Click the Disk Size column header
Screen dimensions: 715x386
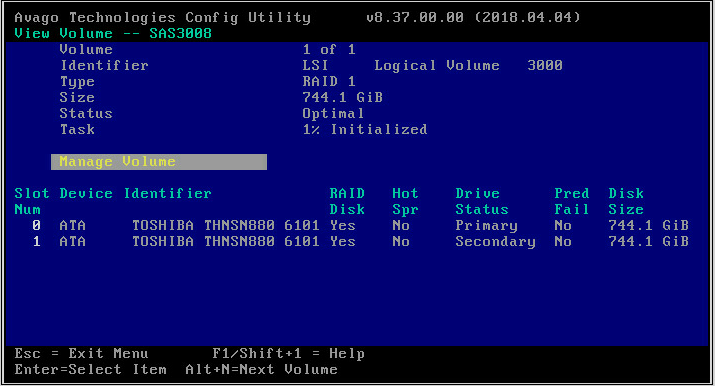626,201
